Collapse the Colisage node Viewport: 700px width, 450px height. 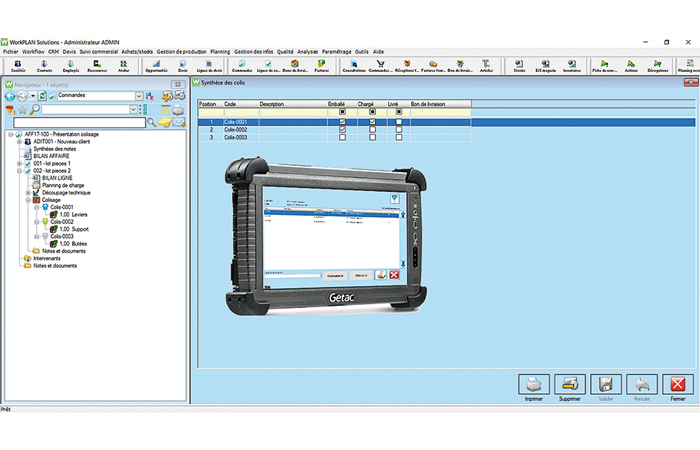[x=28, y=200]
